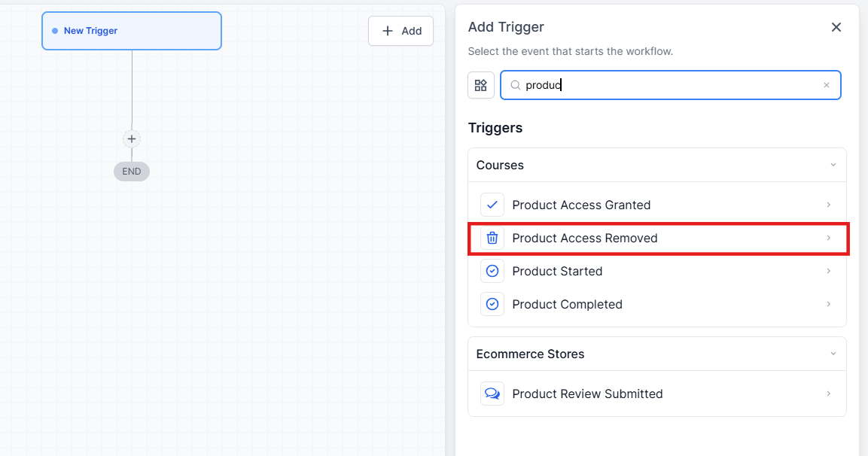The image size is (868, 456).
Task: Collapse the Ecommerce Stores section
Action: point(833,354)
